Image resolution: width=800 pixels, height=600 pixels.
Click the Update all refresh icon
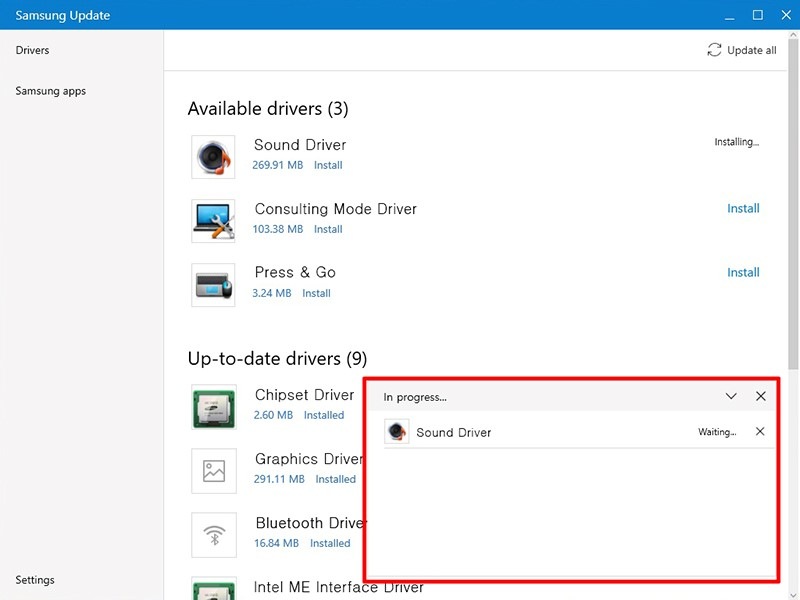tap(714, 50)
